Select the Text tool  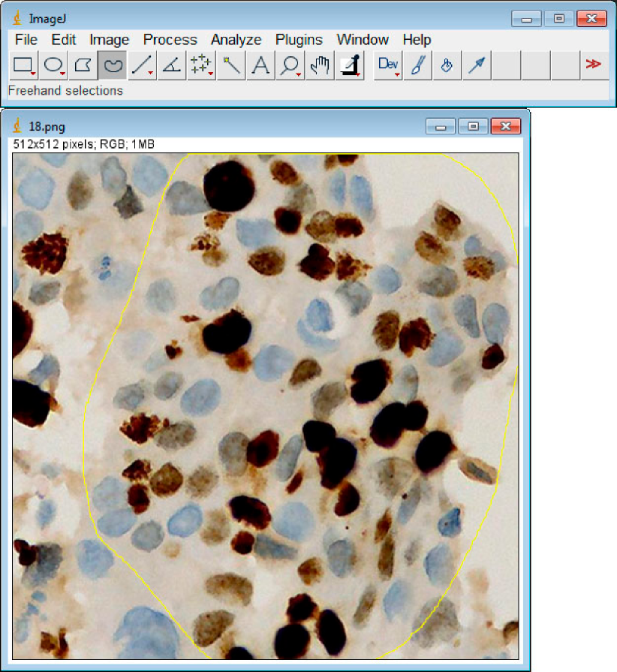tap(260, 66)
